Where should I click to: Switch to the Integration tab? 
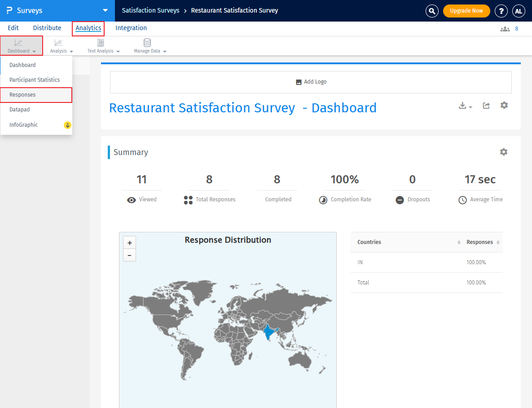[131, 28]
